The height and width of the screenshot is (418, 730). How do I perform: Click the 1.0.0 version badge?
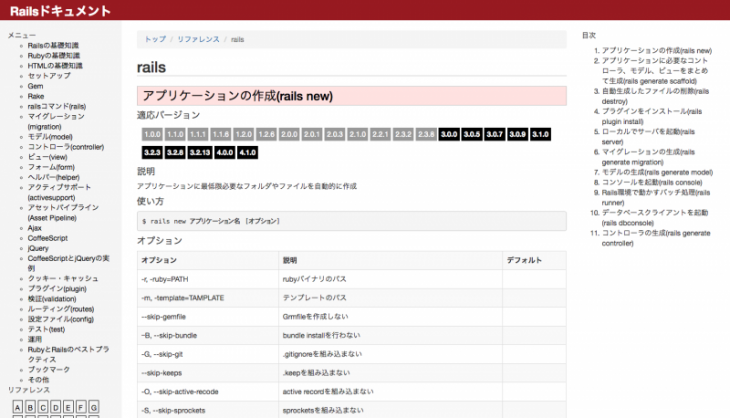tap(152, 134)
